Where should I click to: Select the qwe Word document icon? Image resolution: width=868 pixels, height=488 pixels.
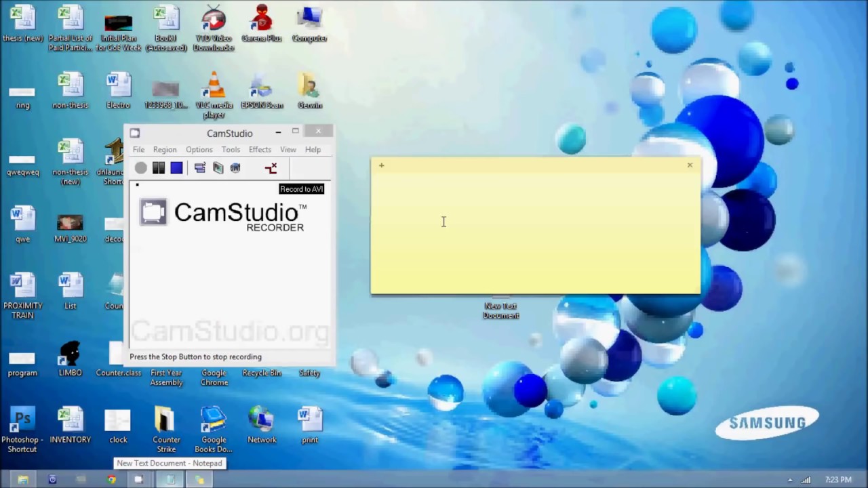[x=22, y=226]
